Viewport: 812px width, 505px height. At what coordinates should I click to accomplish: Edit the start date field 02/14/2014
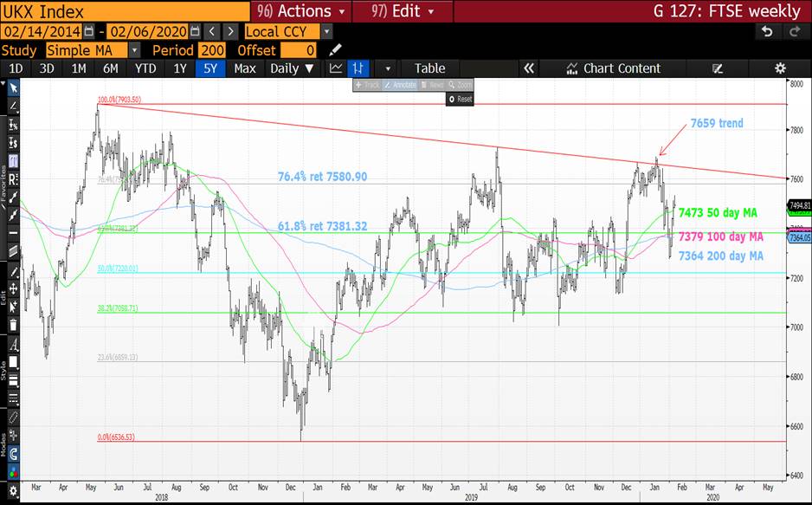pyautogui.click(x=42, y=31)
